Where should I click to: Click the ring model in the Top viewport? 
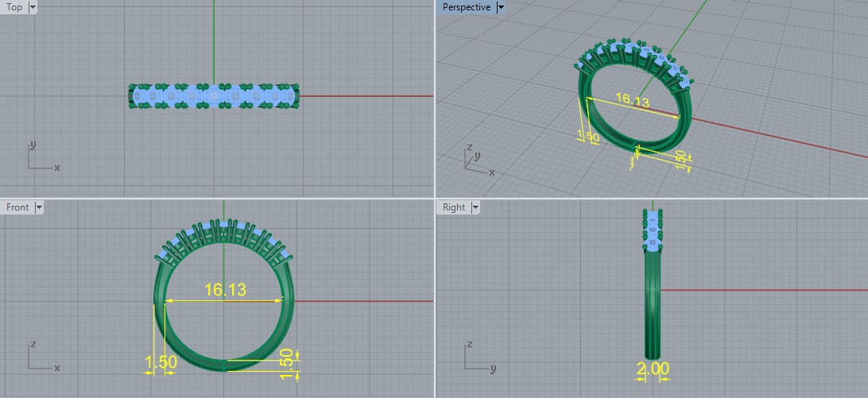(215, 96)
